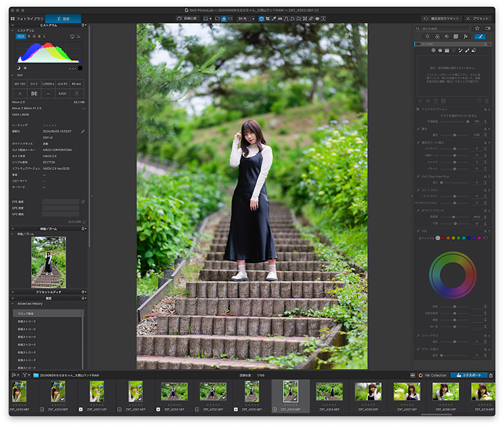The height and width of the screenshot is (427, 504).
Task: Edit capture date with pencil icon
Action: coord(83,132)
